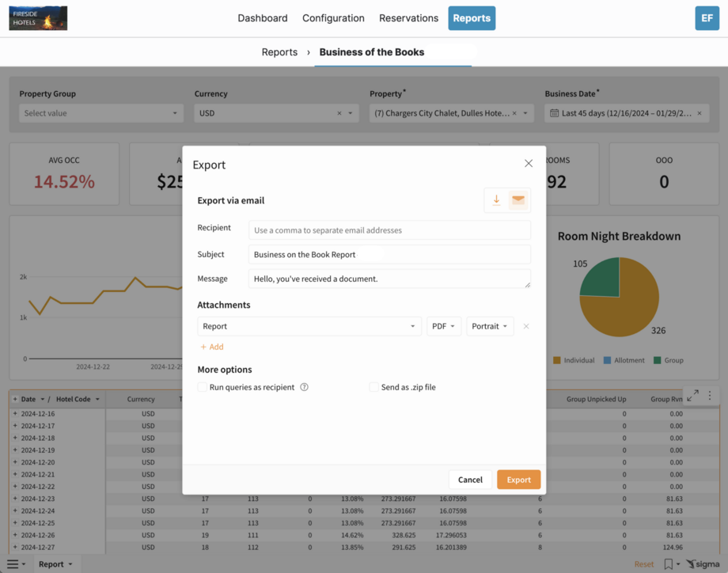
Task: Go to the Dashboard tab
Action: 263,18
